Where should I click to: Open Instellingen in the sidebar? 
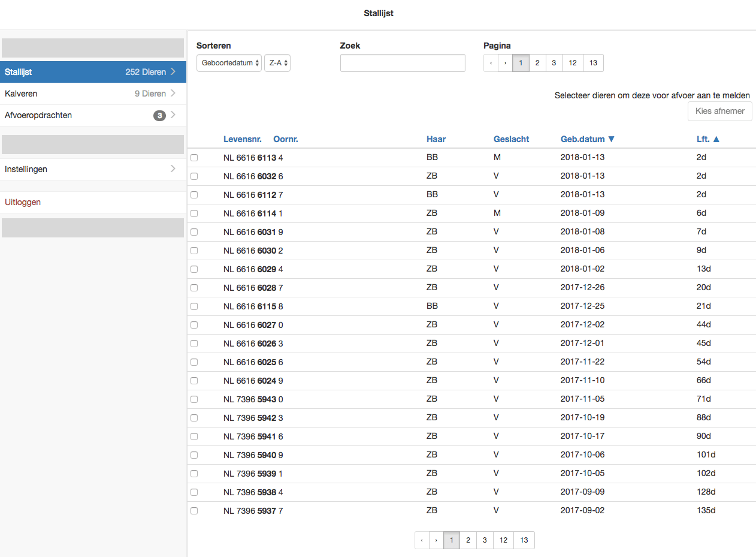[93, 169]
